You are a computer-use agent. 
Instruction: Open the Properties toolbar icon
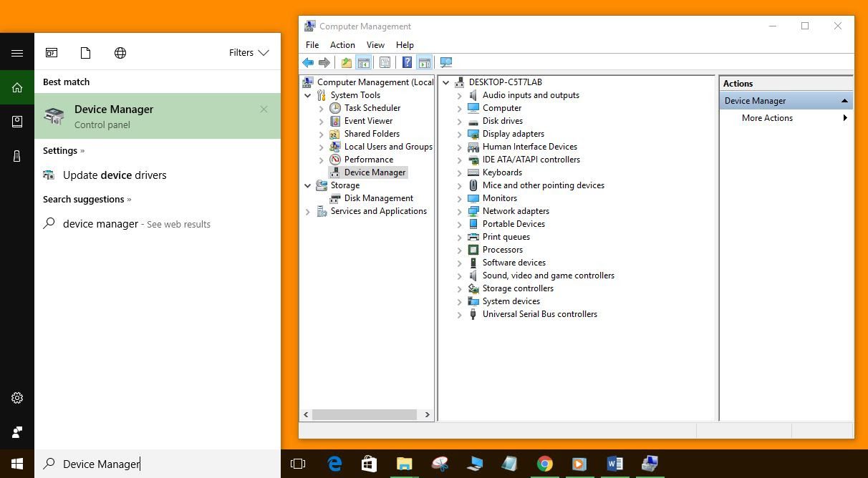tap(385, 63)
